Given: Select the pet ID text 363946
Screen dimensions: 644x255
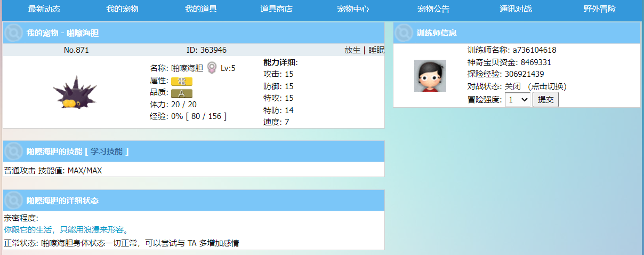Looking at the screenshot, I should click(213, 50).
